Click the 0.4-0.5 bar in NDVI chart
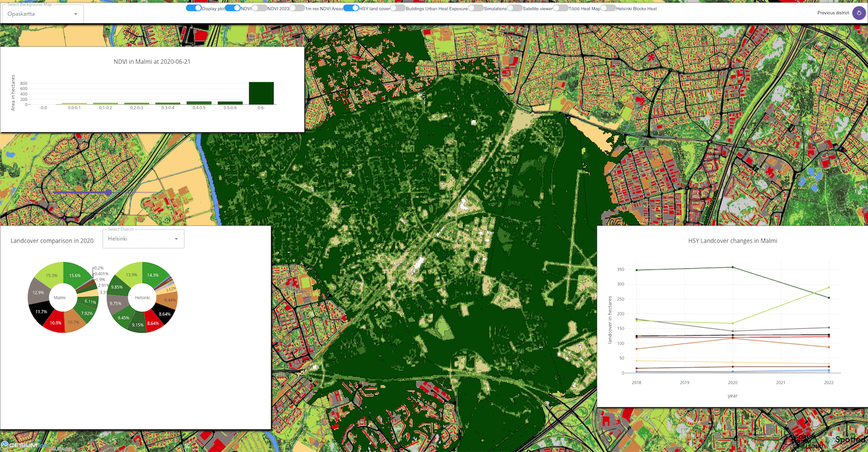868x452 pixels. click(x=198, y=103)
